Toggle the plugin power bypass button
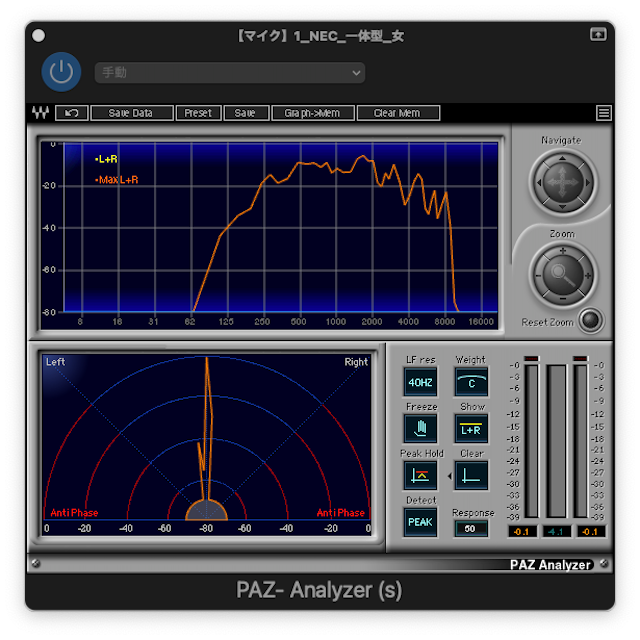The width and height of the screenshot is (640, 640). point(61,72)
